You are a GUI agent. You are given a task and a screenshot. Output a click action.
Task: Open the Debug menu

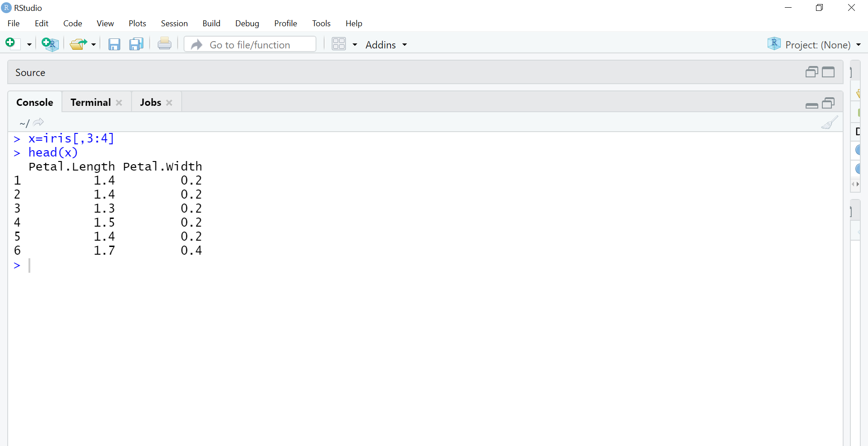[x=247, y=24]
